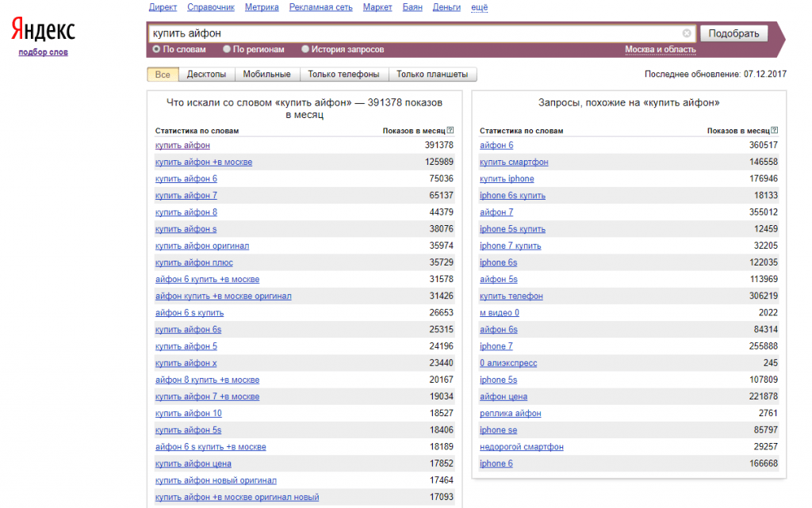Select the 'По регионам' radio button
812x508 pixels.
point(227,49)
